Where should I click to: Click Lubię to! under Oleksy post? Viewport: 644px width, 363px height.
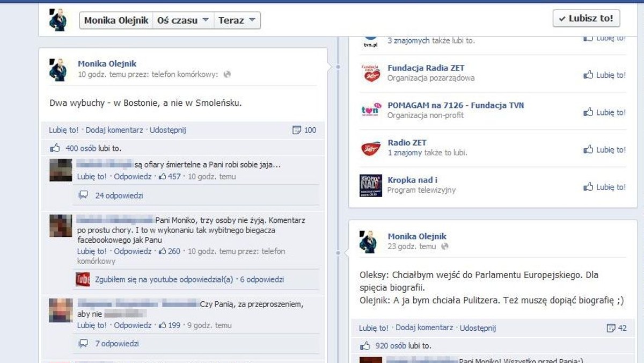pyautogui.click(x=374, y=328)
